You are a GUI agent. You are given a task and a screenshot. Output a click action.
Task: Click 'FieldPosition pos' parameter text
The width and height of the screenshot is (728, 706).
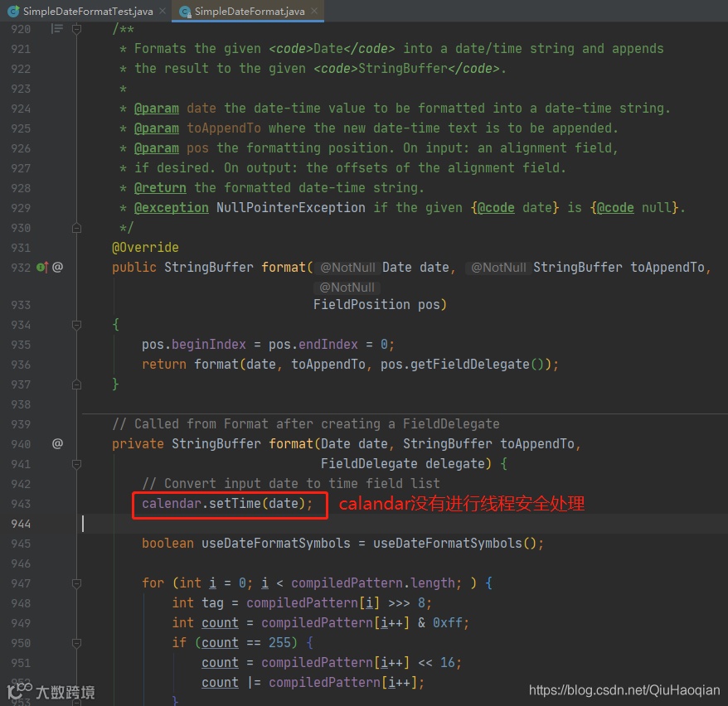click(x=376, y=305)
